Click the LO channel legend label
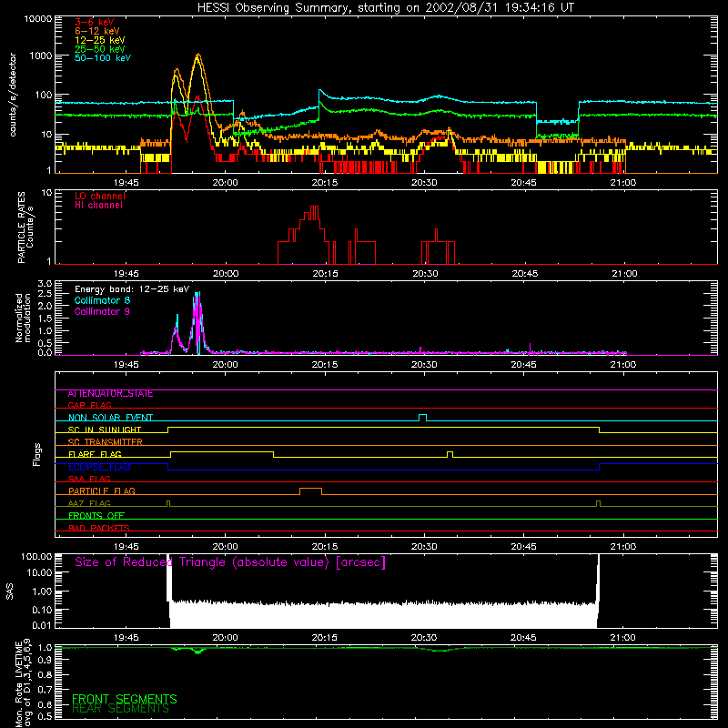This screenshot has width=728, height=728. (x=100, y=196)
